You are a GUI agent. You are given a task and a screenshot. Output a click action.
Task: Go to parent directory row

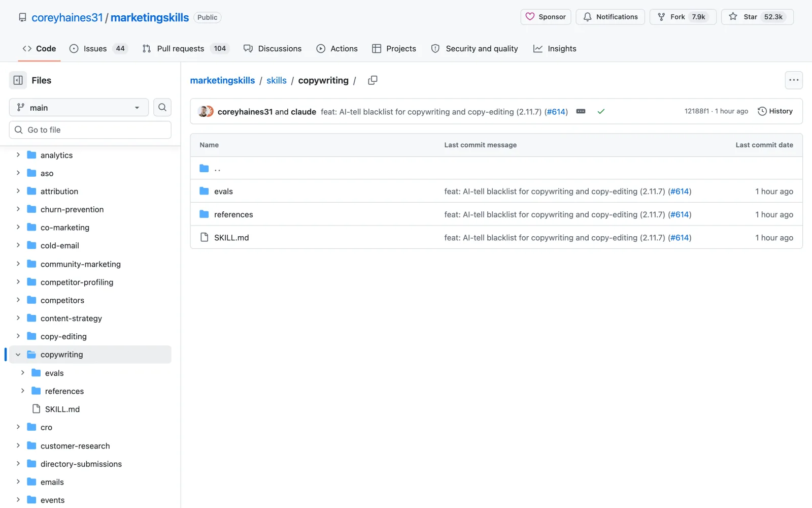tap(496, 168)
